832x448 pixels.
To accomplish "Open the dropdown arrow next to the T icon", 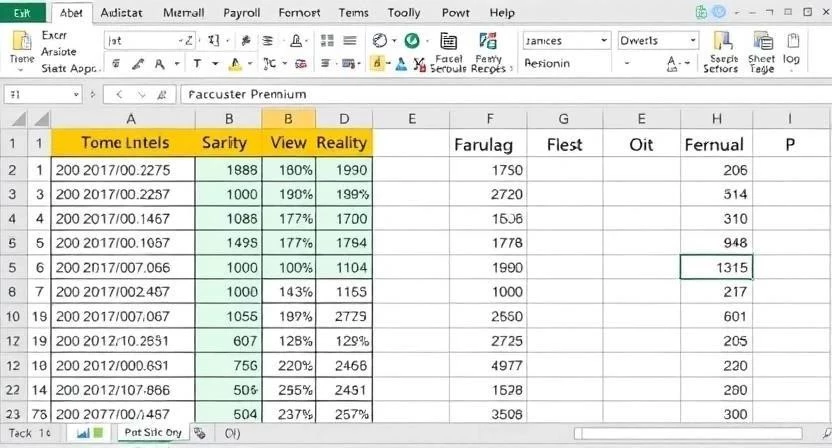I will pos(215,64).
